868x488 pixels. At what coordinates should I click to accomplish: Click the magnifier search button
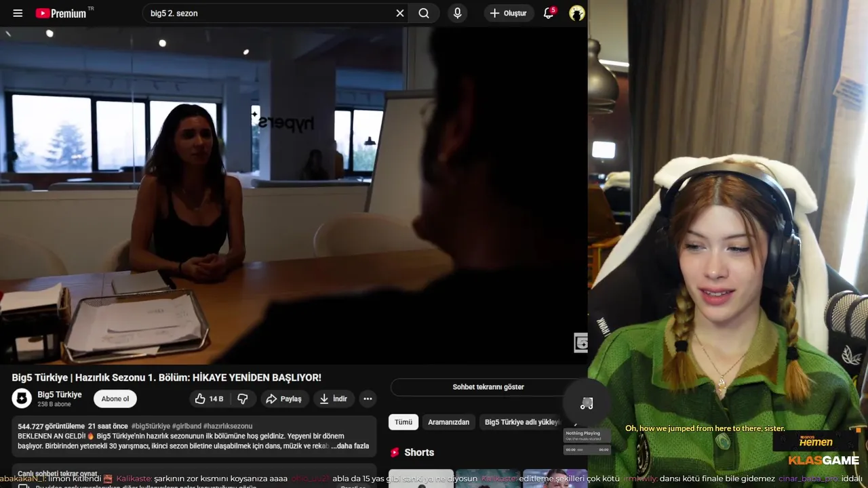[x=424, y=13]
